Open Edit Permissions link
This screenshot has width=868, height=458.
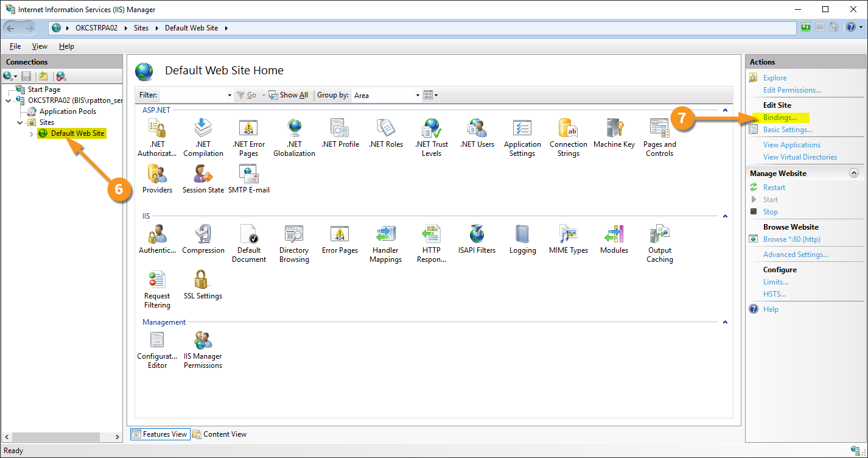pos(792,90)
